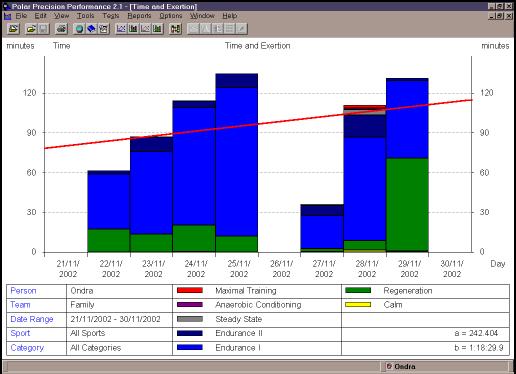Viewport: 516px width, 374px height.
Task: Click the grey Steady State swatch
Action: [190, 319]
